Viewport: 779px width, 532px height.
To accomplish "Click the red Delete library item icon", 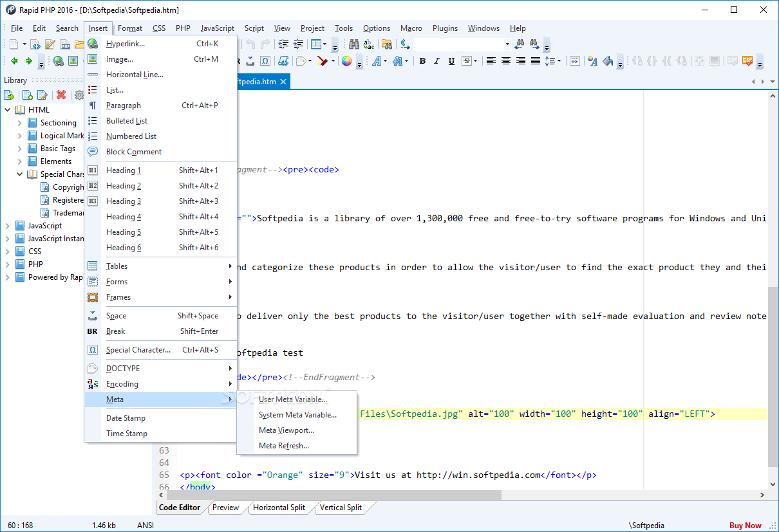I will (61, 95).
